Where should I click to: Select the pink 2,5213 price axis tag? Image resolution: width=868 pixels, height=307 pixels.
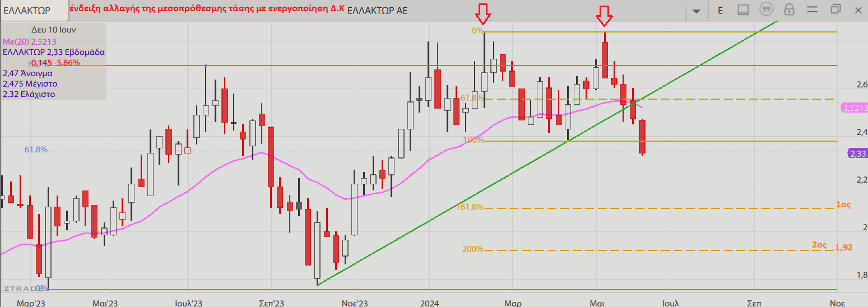(x=855, y=108)
